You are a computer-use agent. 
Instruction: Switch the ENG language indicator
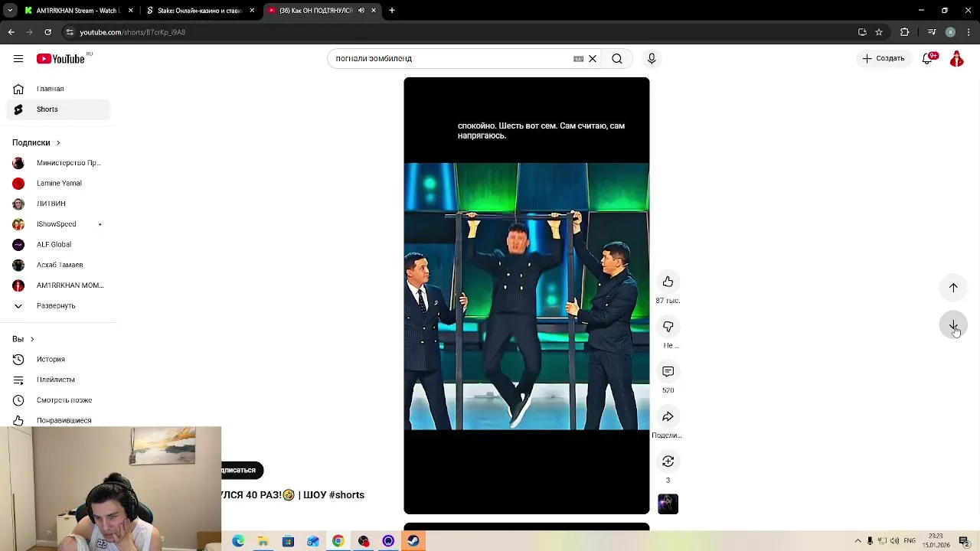coord(910,541)
